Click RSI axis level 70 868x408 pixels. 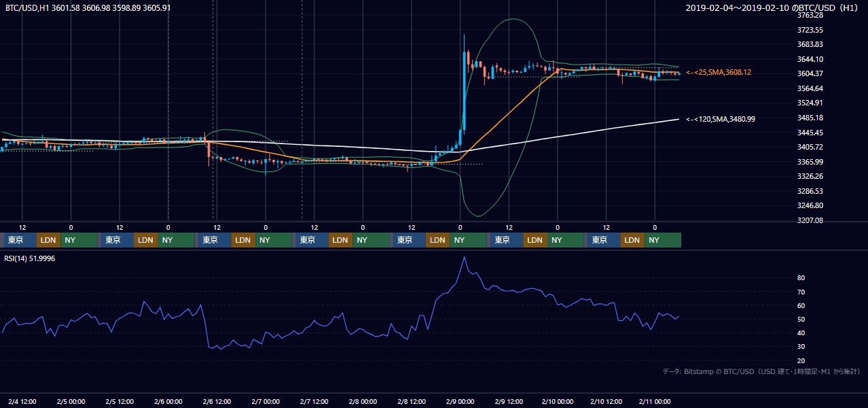(801, 292)
